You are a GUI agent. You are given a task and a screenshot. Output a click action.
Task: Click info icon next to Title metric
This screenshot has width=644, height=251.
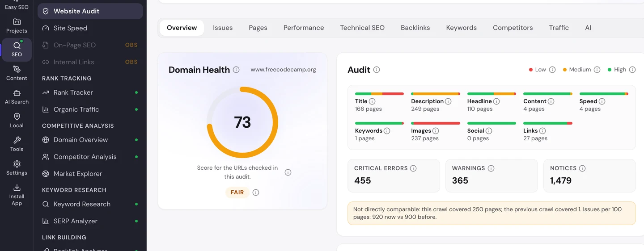pyautogui.click(x=372, y=101)
